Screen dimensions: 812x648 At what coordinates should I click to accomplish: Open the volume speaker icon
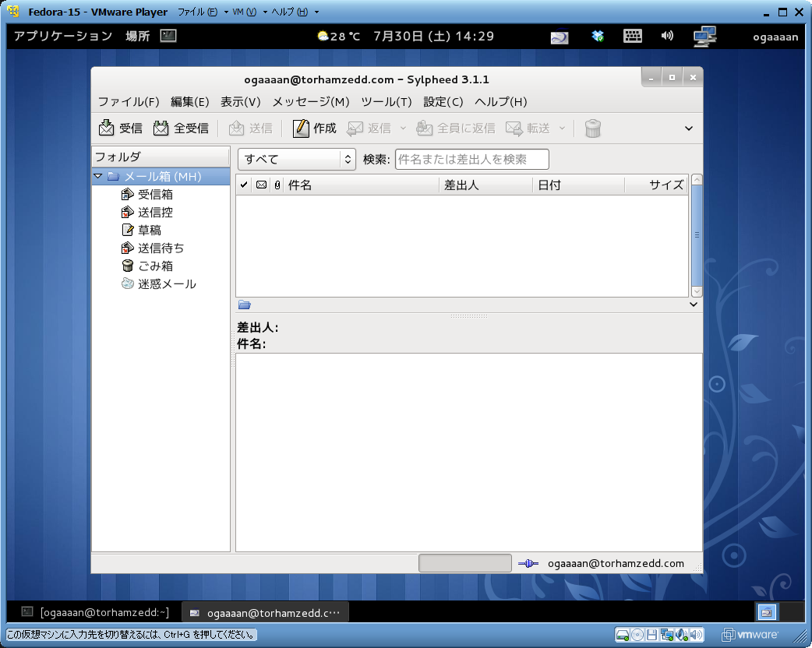667,36
